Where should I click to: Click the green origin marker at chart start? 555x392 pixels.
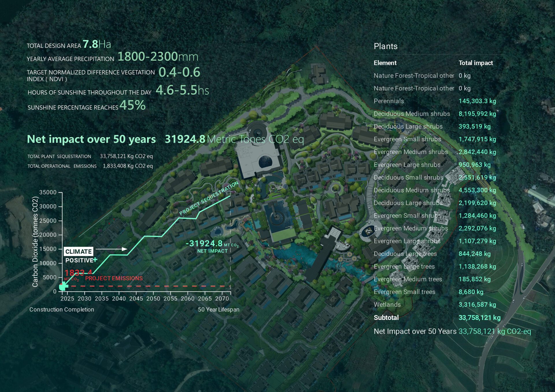63,287
